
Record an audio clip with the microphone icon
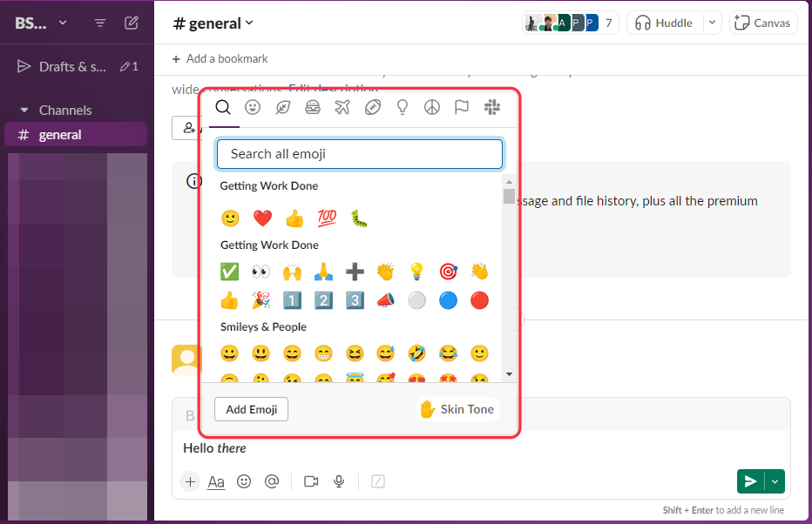coord(339,481)
